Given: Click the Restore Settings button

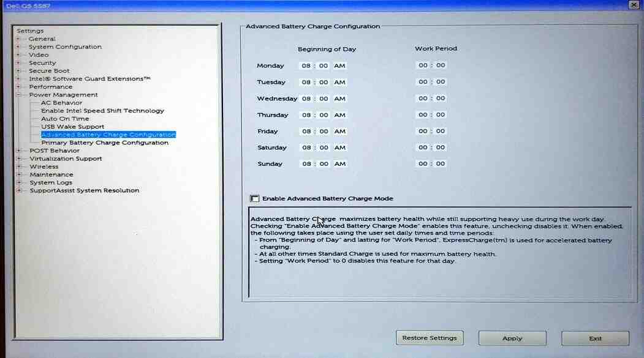Looking at the screenshot, I should [x=430, y=338].
